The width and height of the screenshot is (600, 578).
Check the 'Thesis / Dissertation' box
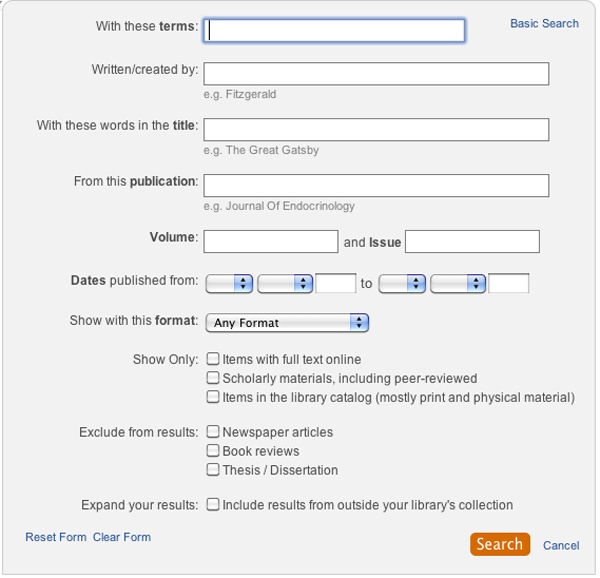tap(213, 470)
